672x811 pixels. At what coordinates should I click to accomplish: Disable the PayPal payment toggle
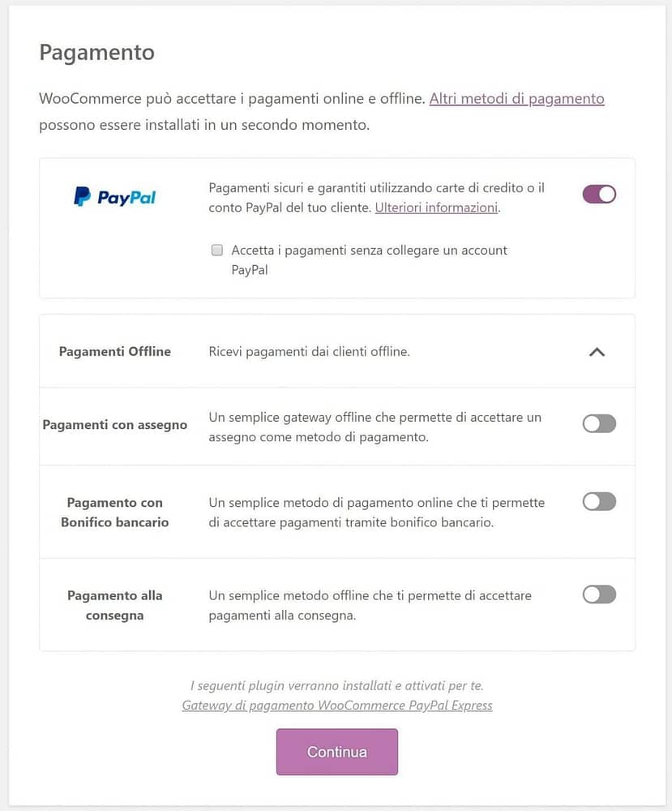[599, 195]
